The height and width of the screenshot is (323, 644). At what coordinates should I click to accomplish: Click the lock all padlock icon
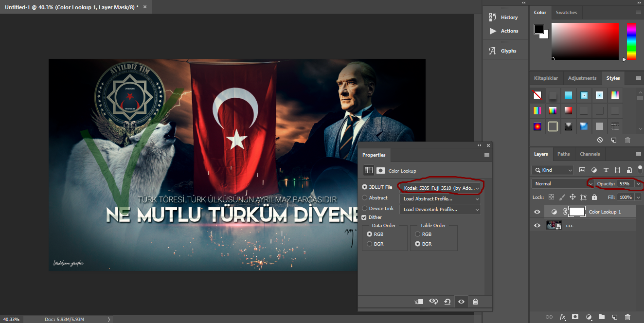[594, 197]
